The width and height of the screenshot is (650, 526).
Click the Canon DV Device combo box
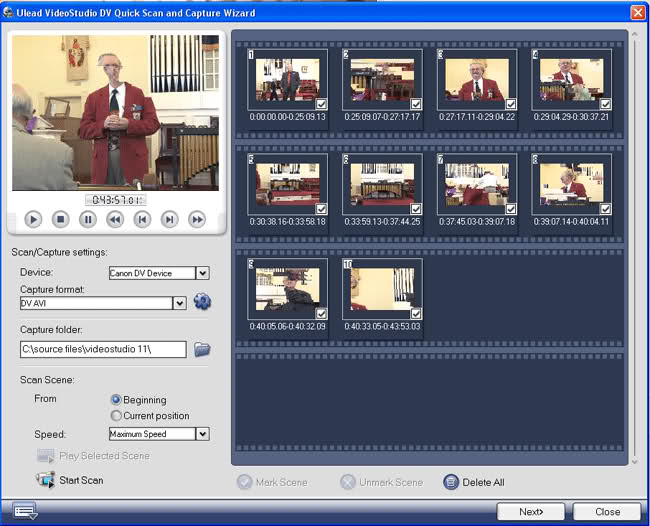[159, 273]
